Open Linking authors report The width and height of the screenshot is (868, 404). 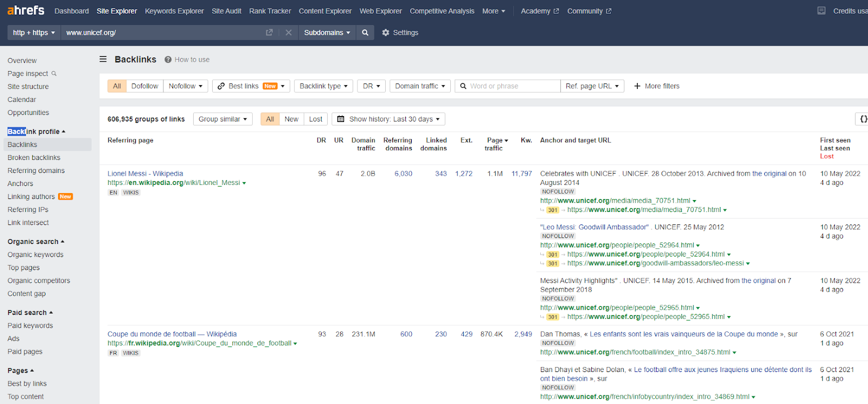(x=31, y=196)
